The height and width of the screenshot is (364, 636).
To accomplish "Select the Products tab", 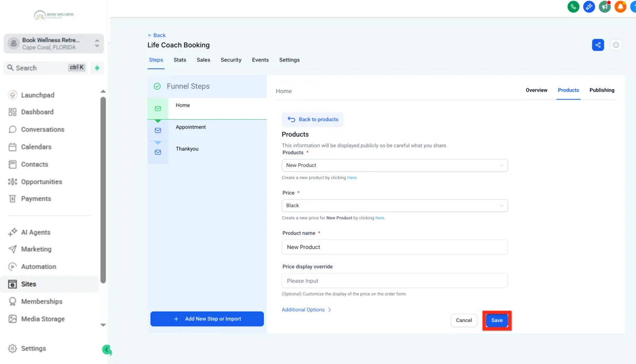I will click(568, 90).
